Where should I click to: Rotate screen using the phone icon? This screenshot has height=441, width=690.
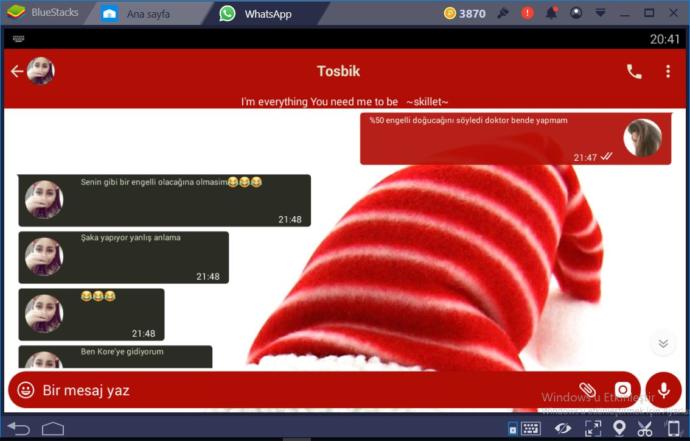click(x=673, y=428)
